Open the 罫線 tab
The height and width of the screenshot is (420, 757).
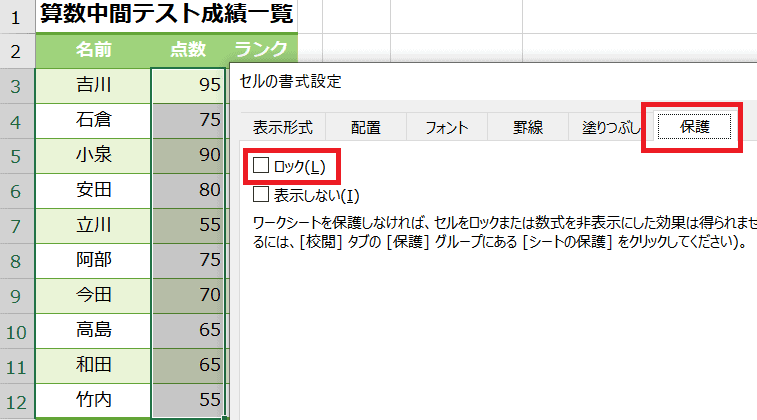[528, 127]
